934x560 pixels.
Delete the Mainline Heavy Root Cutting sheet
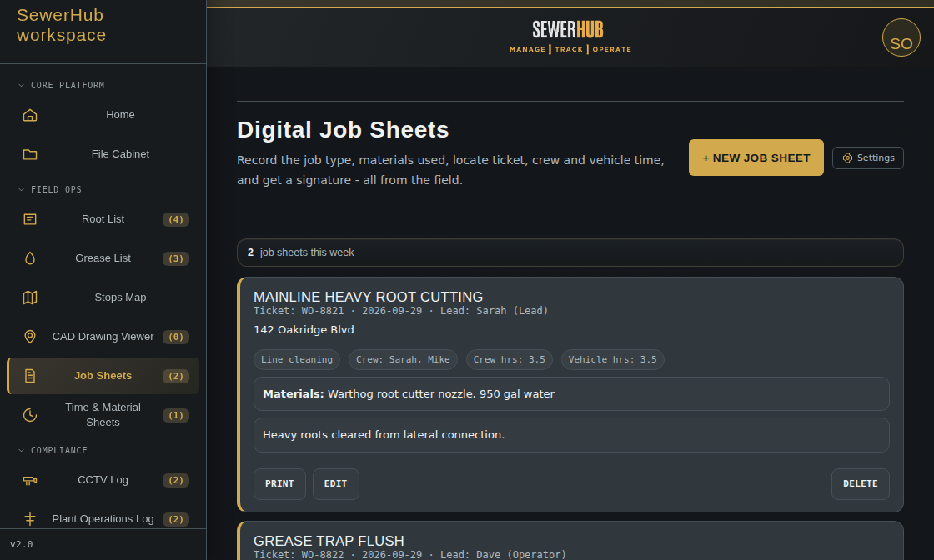pyautogui.click(x=860, y=484)
